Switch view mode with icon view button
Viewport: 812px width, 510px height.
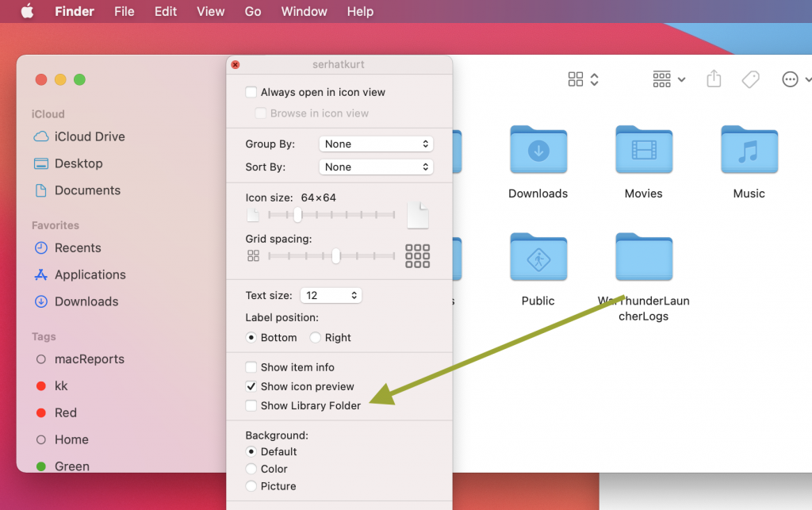coord(576,79)
